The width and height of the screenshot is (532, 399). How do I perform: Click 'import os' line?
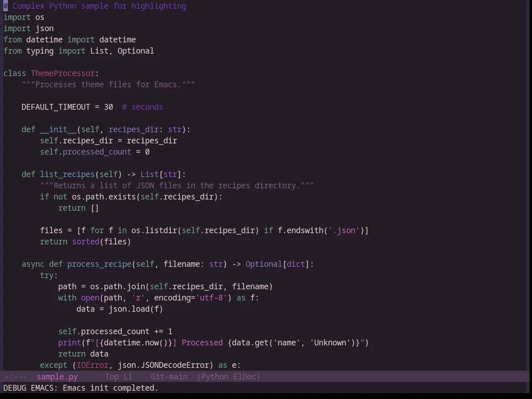click(24, 17)
